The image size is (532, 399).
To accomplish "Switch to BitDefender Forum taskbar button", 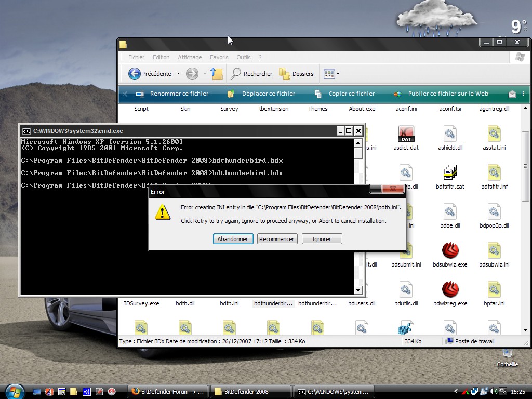I will pyautogui.click(x=168, y=392).
